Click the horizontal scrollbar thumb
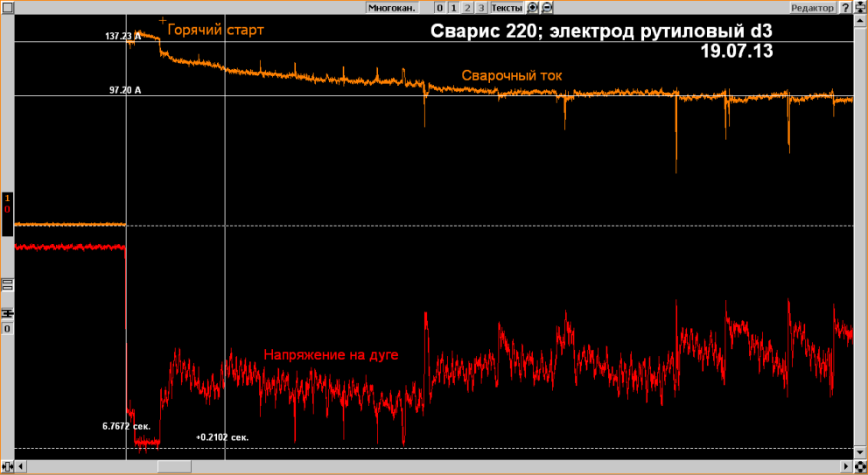Image resolution: width=868 pixels, height=475 pixels. (x=174, y=467)
